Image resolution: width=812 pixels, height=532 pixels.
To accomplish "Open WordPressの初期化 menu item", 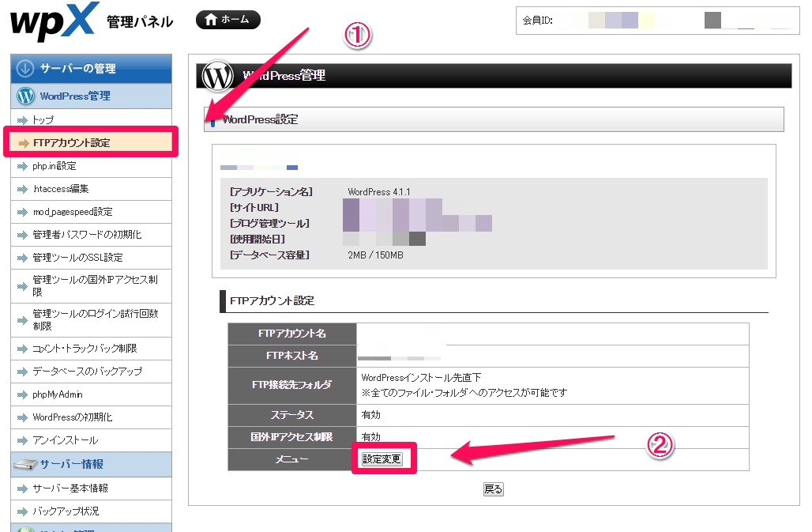I will click(x=91, y=417).
